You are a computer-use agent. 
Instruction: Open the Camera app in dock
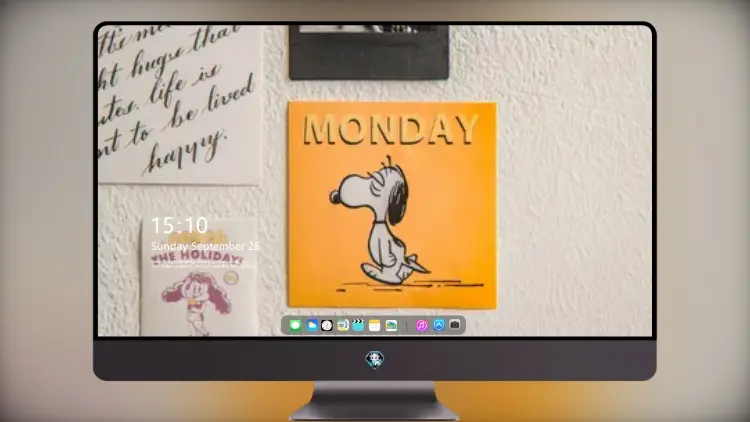click(x=455, y=325)
